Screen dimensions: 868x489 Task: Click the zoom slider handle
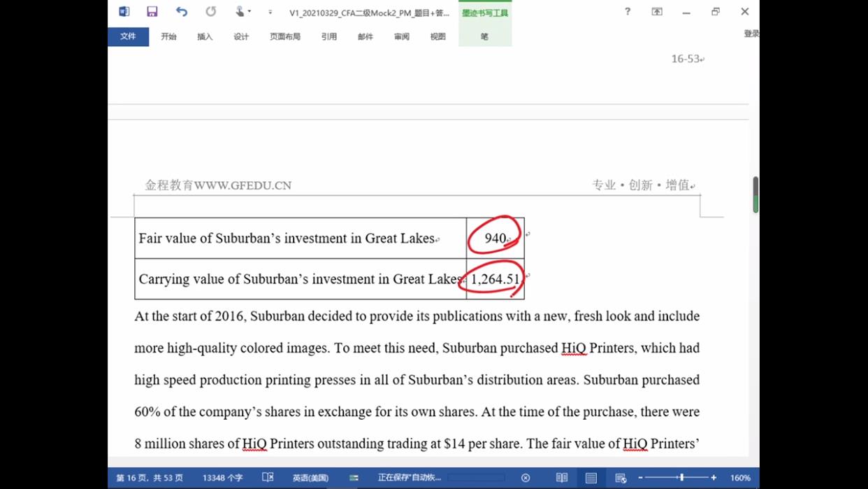[x=682, y=478]
